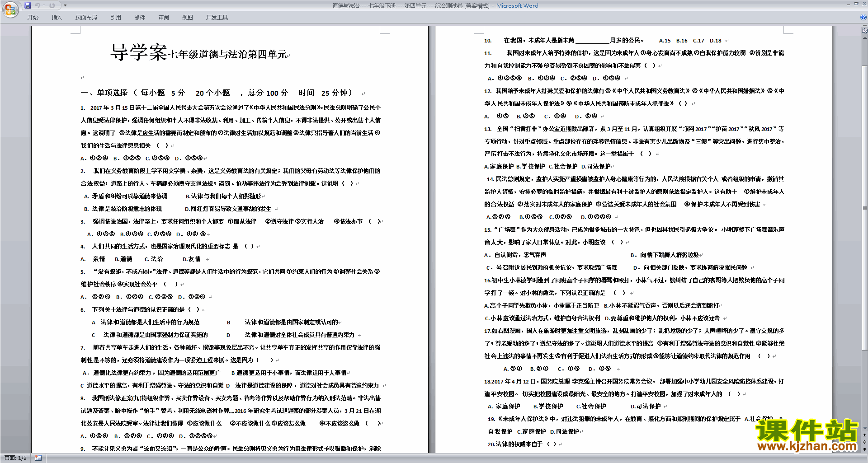Toggle the ruler icon above the scrollbar

coord(864,31)
